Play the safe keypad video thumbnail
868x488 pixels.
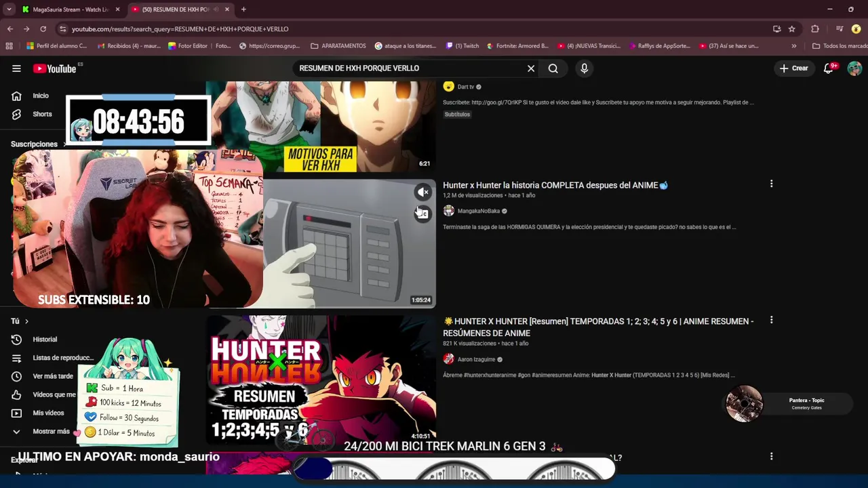[x=349, y=243]
